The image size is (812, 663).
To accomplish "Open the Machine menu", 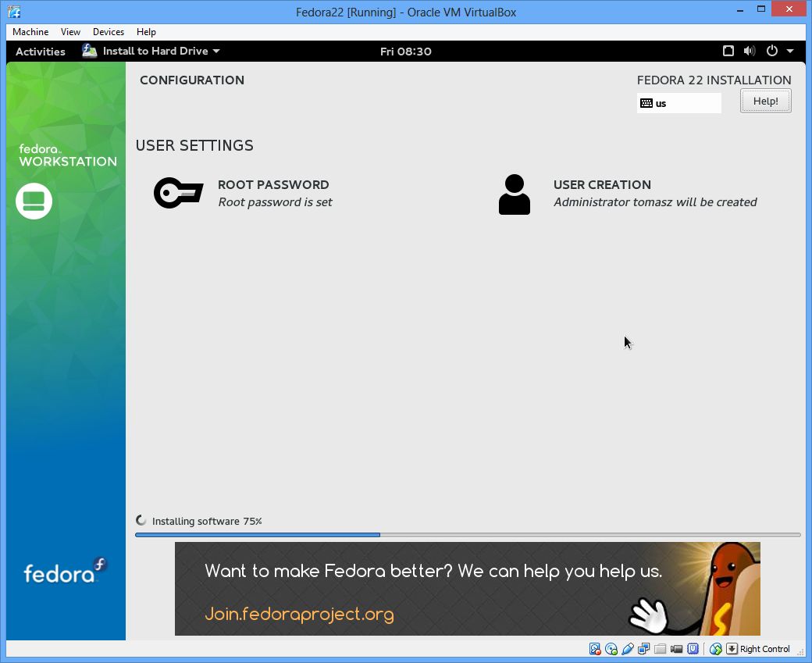I will click(x=30, y=31).
